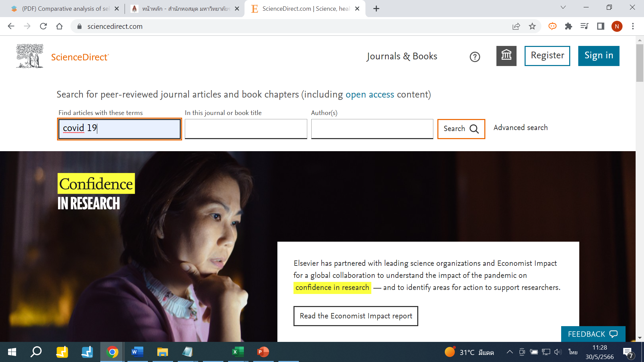
Task: Follow the open access link
Action: [x=370, y=95]
